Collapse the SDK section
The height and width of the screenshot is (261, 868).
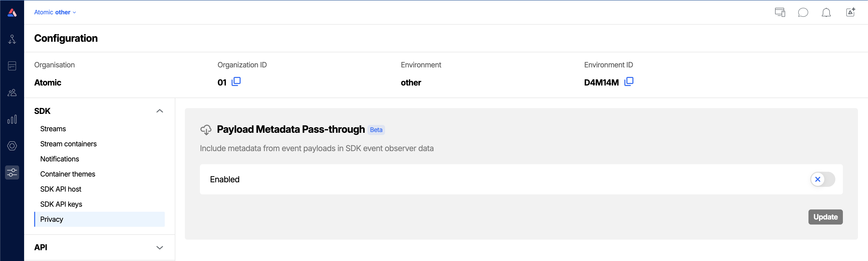click(159, 111)
